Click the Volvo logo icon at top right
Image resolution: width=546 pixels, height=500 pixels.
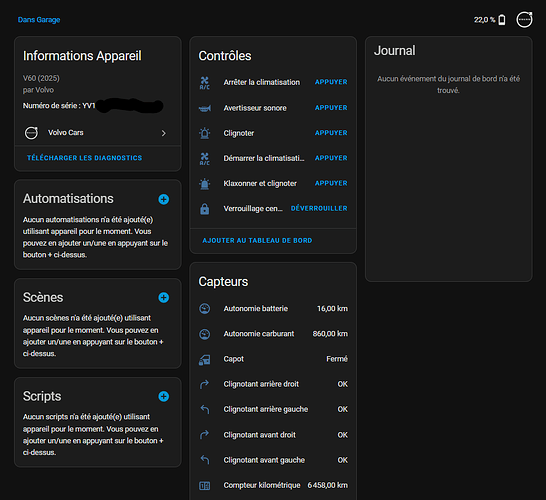524,19
